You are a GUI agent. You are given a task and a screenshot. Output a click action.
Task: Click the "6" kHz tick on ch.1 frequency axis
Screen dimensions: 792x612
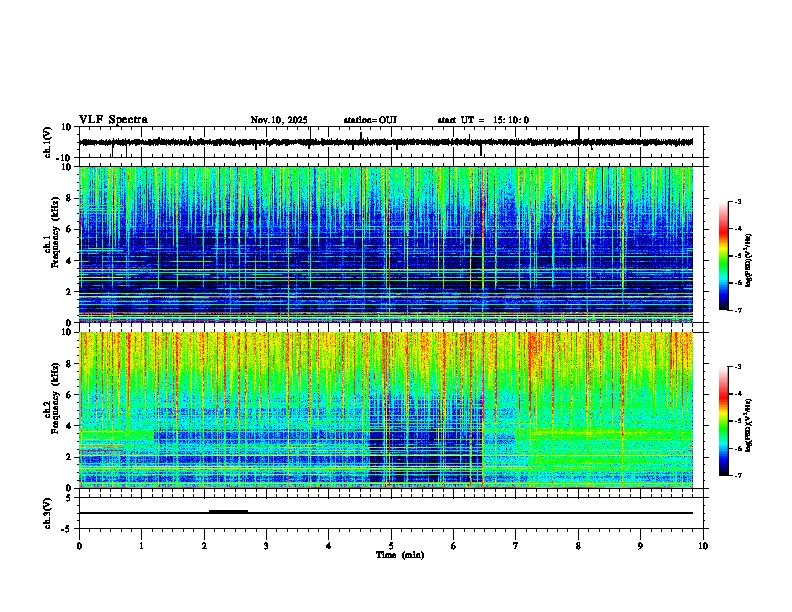coord(70,229)
